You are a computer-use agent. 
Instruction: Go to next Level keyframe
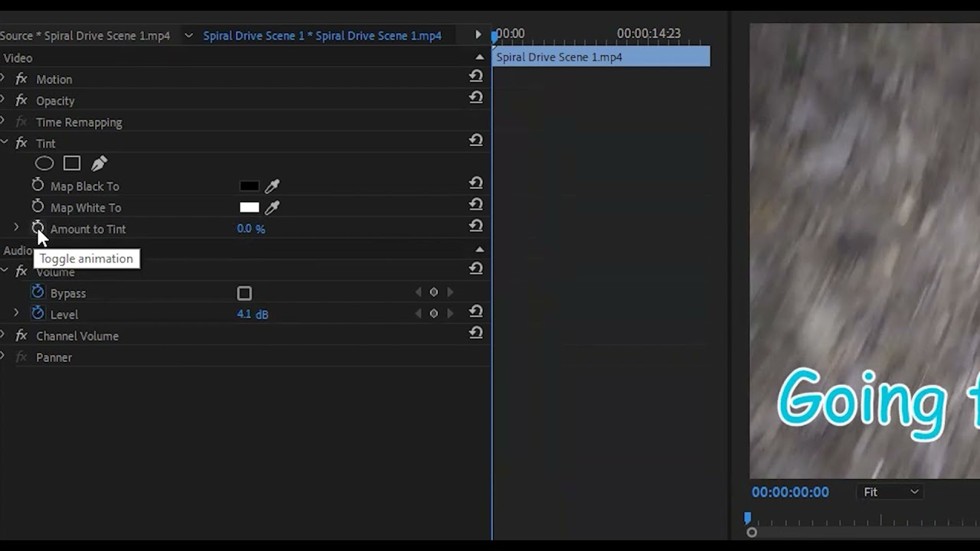450,314
